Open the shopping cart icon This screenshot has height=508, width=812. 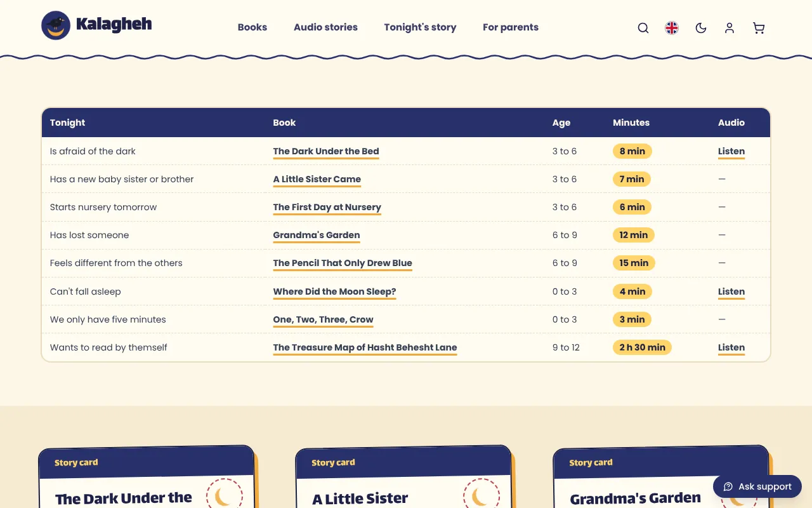[759, 28]
